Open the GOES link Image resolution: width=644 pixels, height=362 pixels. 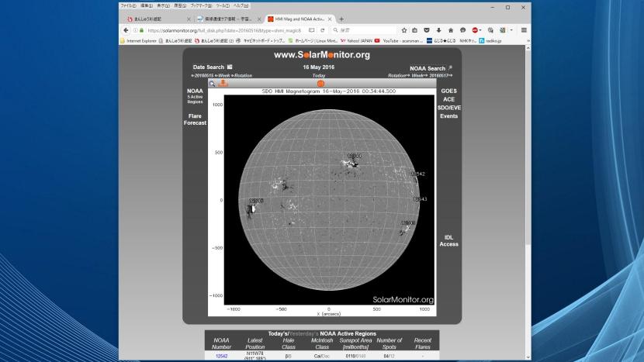(449, 91)
